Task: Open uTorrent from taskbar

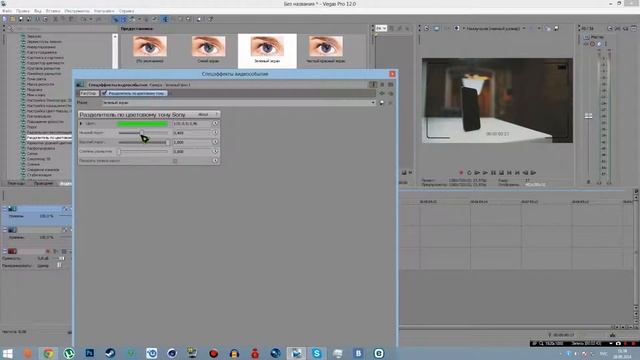Action: (69, 353)
